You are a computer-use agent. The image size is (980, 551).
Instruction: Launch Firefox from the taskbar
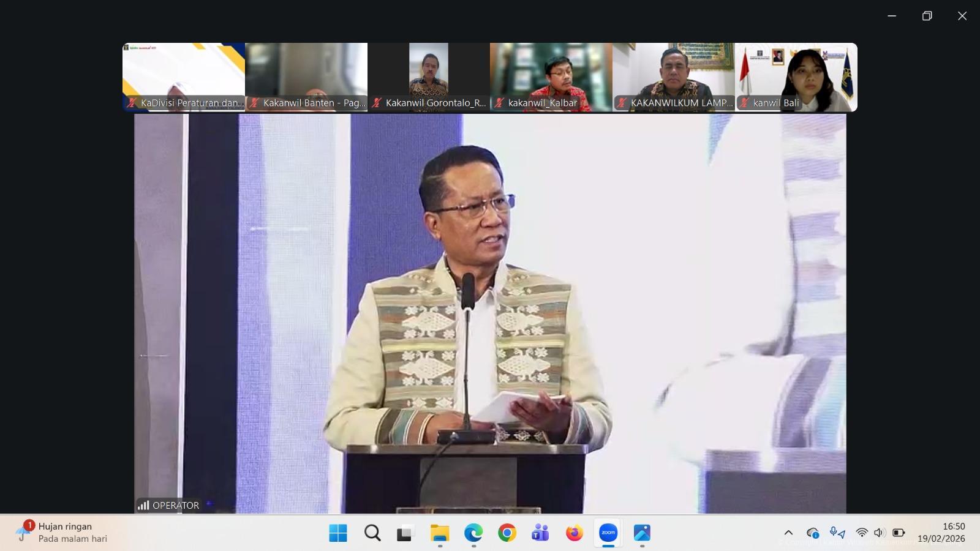[574, 533]
